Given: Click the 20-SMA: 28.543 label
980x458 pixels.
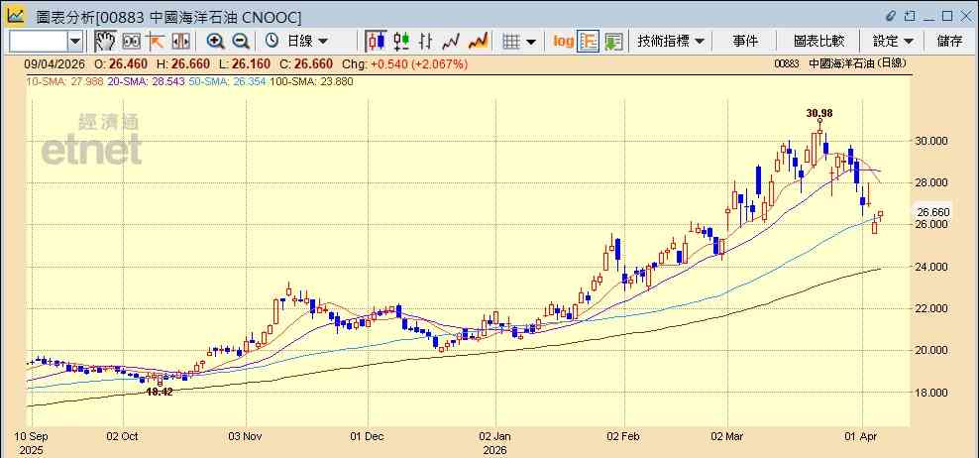Looking at the screenshot, I should point(145,81).
